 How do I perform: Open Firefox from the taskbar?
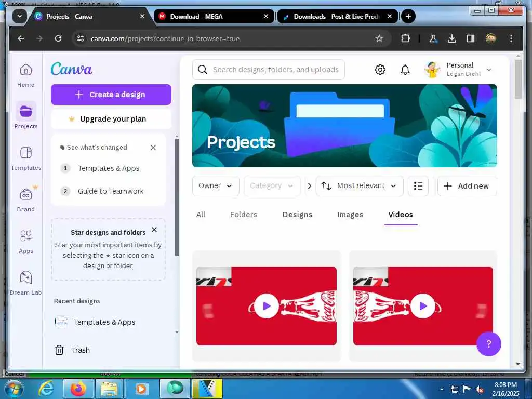click(78, 389)
